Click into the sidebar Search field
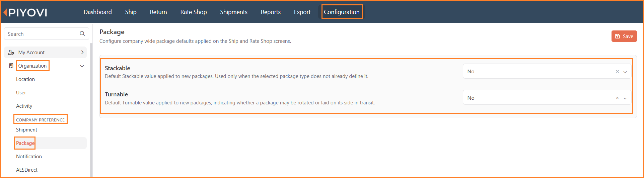 (x=47, y=34)
